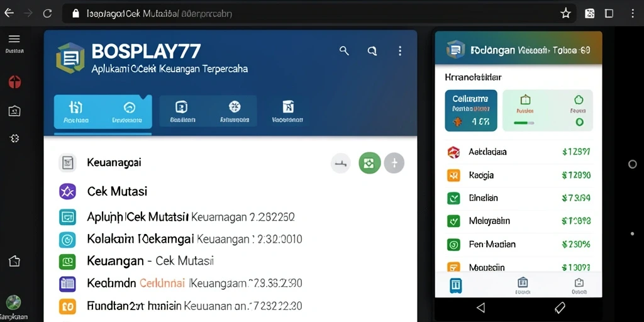The image size is (644, 322).
Task: Click the orange icon in the Fundtan row
Action: point(67,306)
